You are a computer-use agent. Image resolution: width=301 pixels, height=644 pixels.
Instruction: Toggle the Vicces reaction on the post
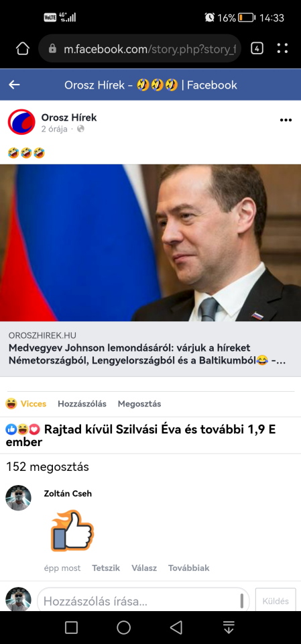tap(26, 404)
